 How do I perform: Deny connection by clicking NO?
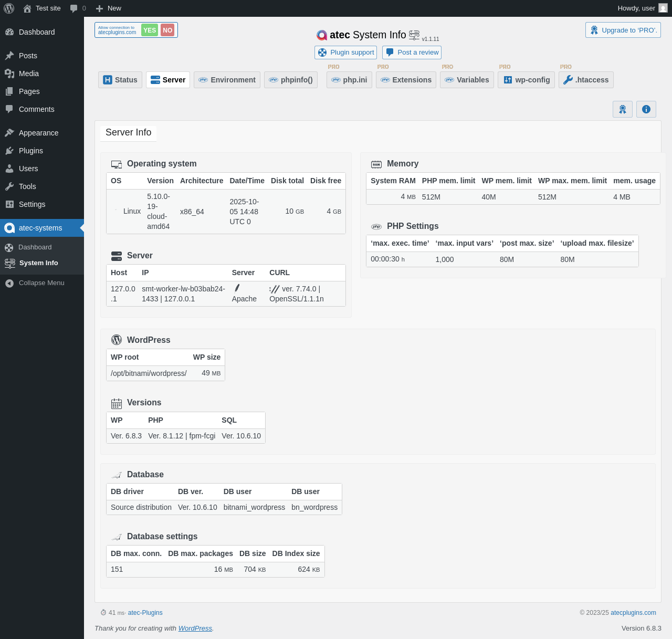[167, 30]
